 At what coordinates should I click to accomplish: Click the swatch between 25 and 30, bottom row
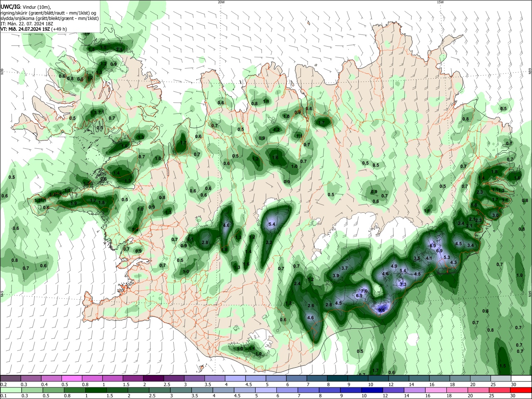[500, 390]
